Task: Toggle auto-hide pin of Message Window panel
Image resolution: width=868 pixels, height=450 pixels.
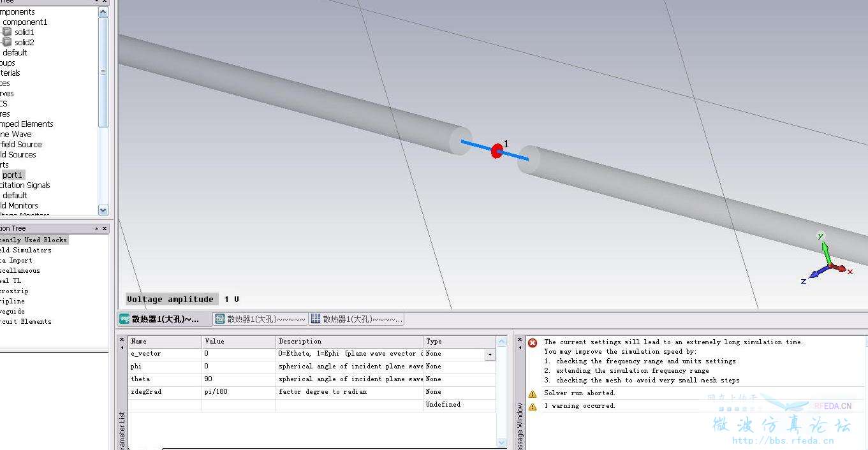Action: point(519,347)
